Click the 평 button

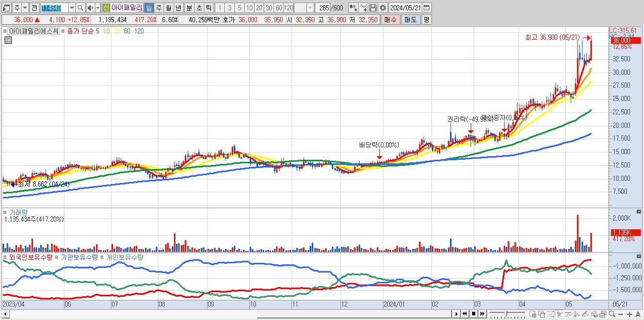426,20
